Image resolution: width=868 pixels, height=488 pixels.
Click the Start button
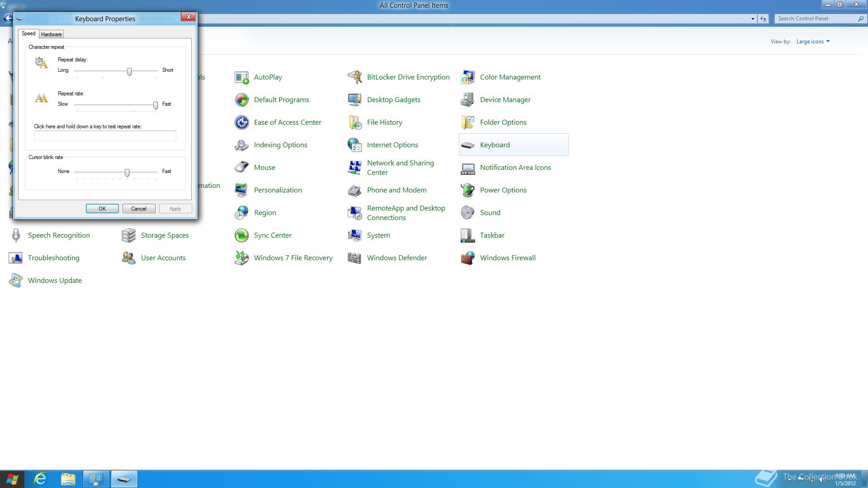12,479
